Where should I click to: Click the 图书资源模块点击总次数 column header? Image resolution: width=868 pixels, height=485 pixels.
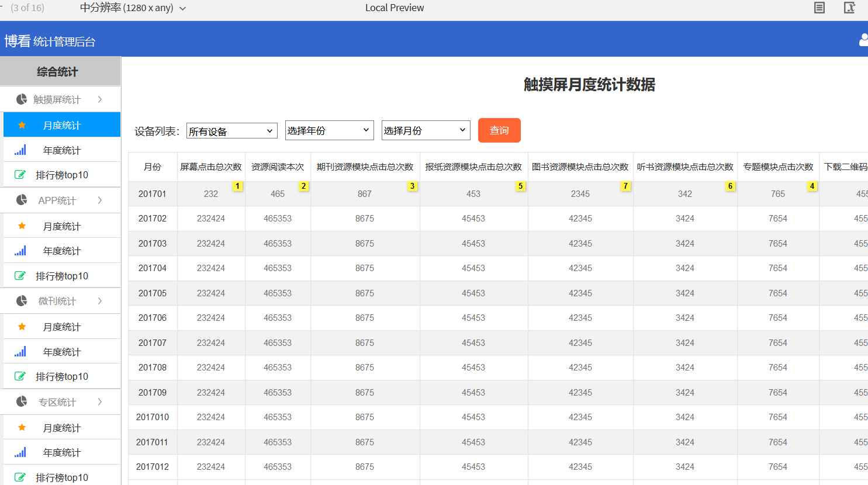point(580,167)
